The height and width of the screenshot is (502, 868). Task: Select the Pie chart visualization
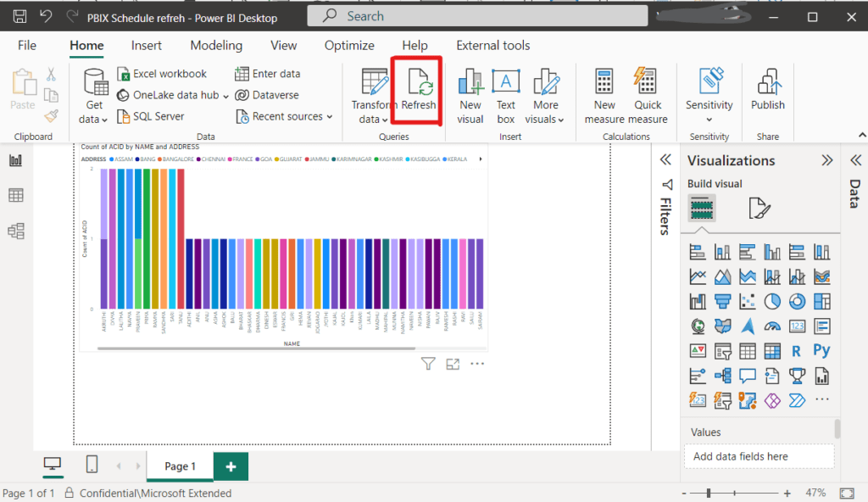pyautogui.click(x=772, y=301)
